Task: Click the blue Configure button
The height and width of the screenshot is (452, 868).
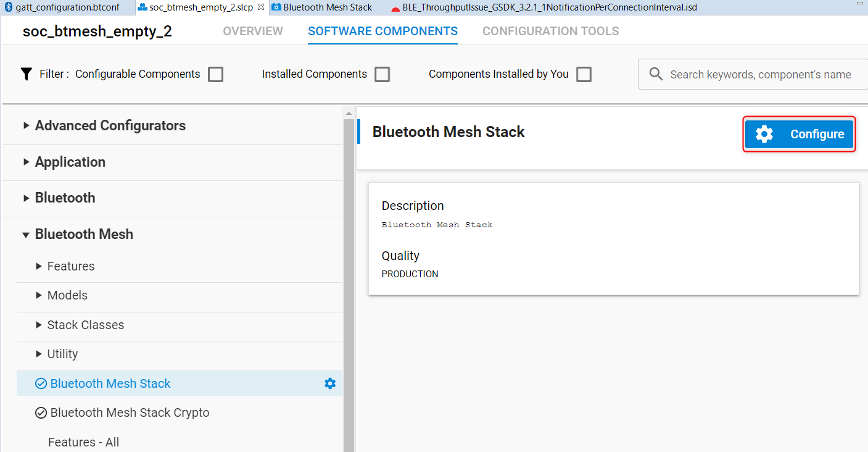Action: coord(799,134)
